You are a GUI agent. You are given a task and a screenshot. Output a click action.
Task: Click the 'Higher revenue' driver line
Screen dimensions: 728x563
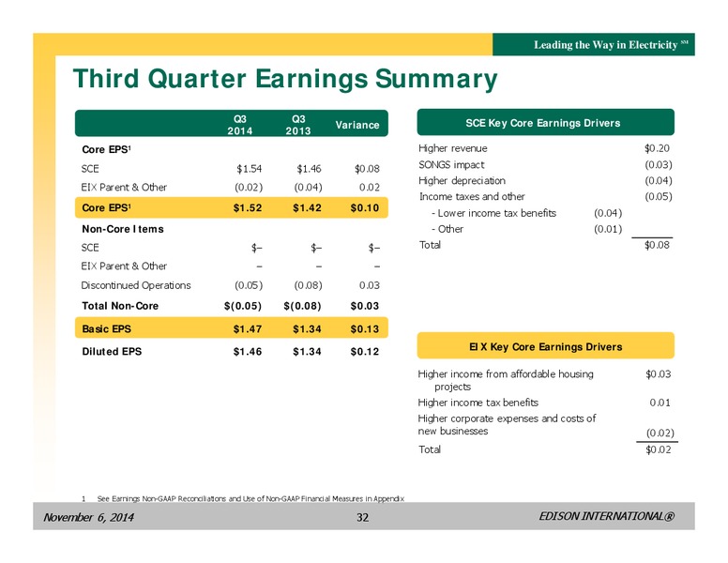[x=453, y=148]
